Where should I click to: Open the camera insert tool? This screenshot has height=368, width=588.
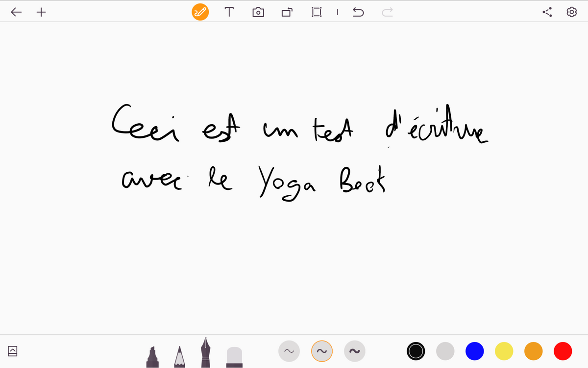pos(258,12)
